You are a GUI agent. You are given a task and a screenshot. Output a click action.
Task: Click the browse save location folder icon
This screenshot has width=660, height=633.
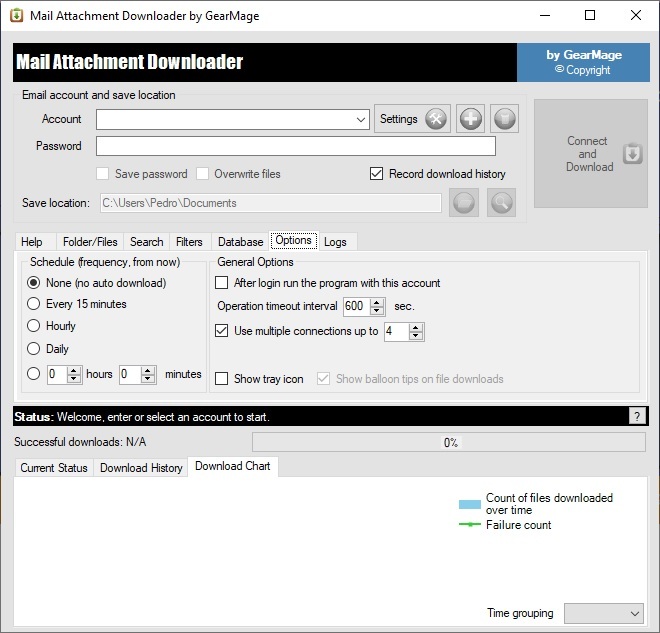point(463,203)
